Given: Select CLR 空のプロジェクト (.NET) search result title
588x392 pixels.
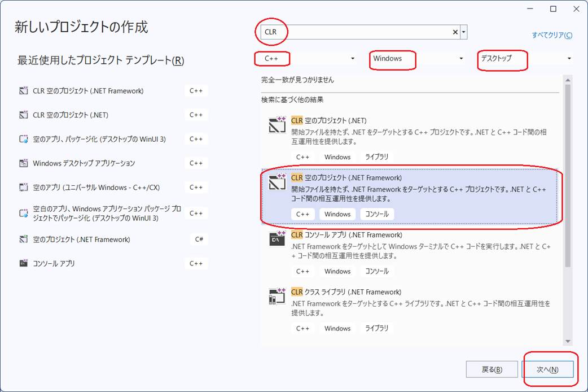Looking at the screenshot, I should pyautogui.click(x=329, y=120).
